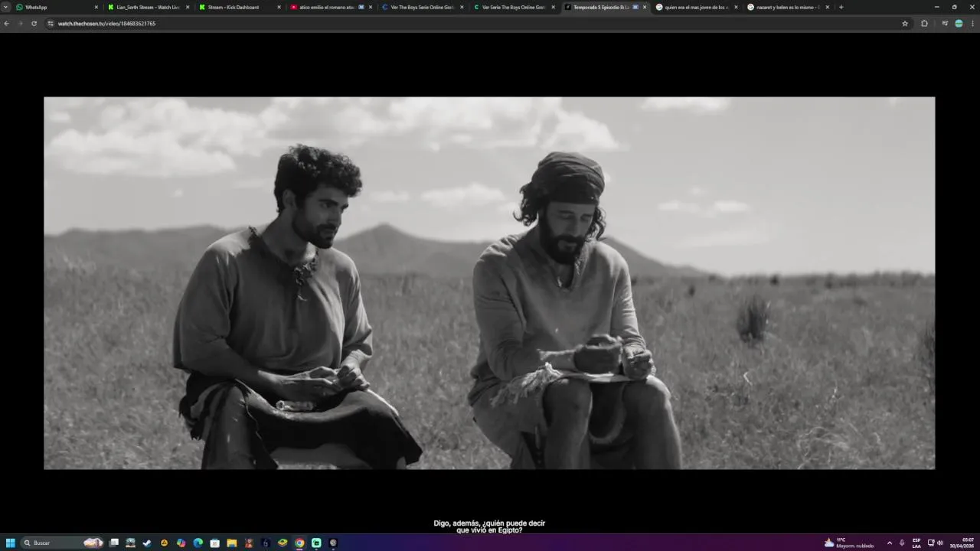Open the green app icon beside Chrome on taskbar
Viewport: 980px width, 551px height.
click(x=316, y=543)
